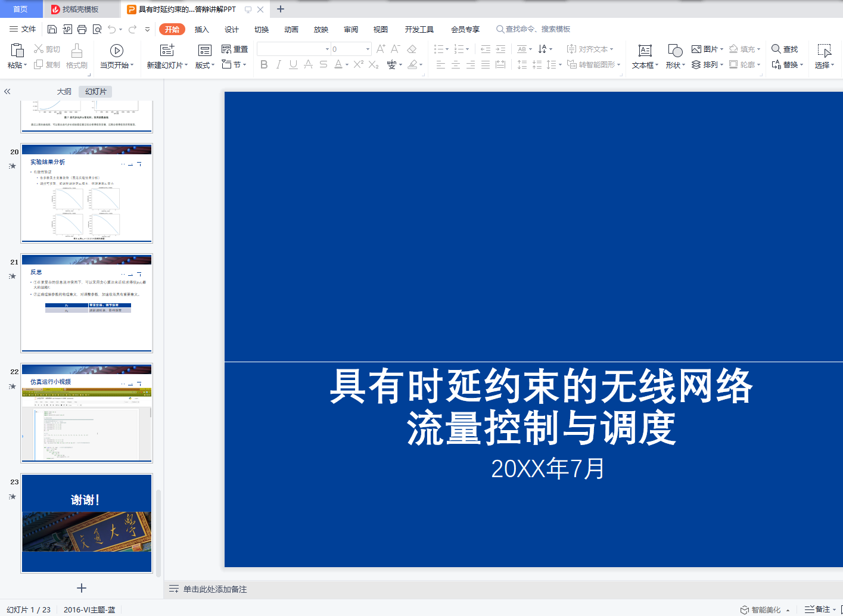Open the font name dropdown
843x616 pixels.
click(x=327, y=49)
